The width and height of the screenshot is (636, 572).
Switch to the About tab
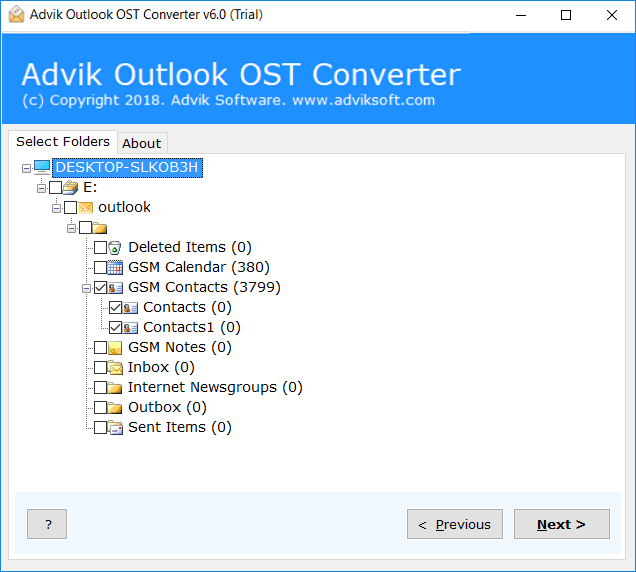[x=142, y=143]
